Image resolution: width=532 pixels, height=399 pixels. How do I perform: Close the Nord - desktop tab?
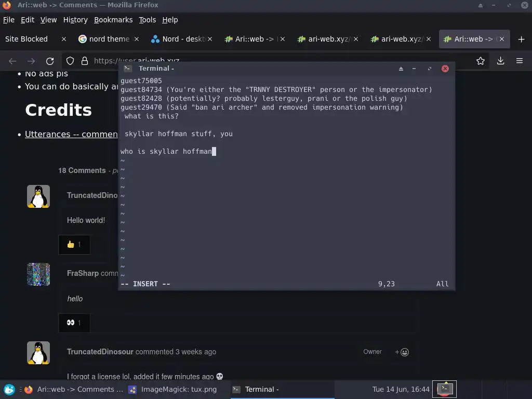pos(210,39)
